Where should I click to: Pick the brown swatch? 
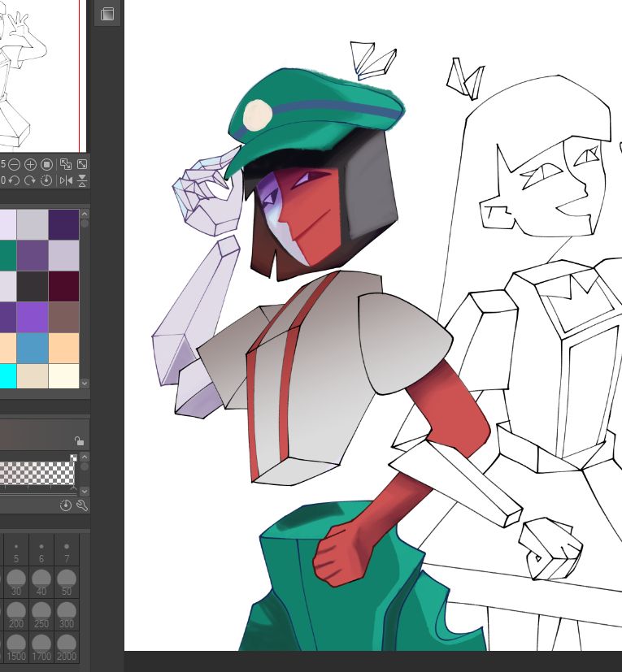click(x=64, y=317)
